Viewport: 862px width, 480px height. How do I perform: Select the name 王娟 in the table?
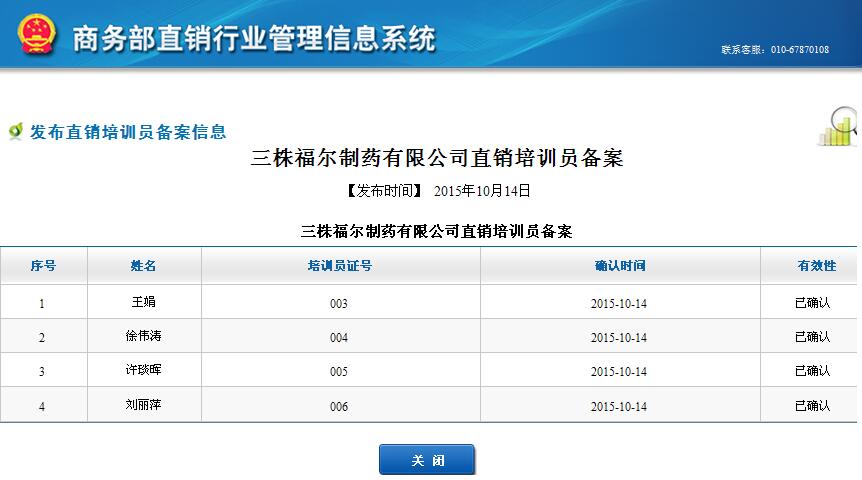(144, 301)
